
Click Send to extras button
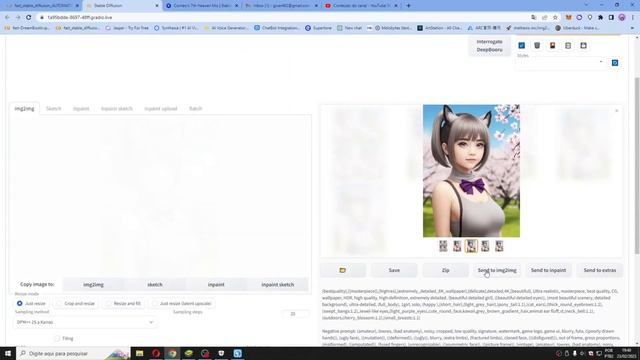click(x=600, y=270)
